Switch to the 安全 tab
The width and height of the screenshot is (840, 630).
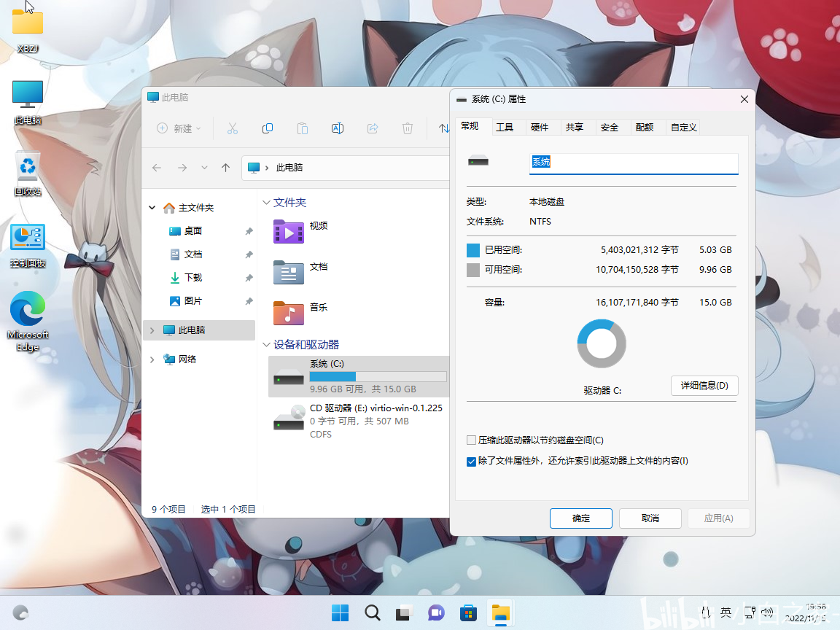coord(610,127)
